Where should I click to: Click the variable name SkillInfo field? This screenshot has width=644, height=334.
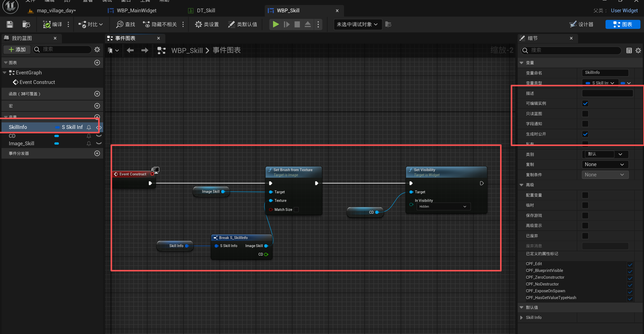(605, 73)
